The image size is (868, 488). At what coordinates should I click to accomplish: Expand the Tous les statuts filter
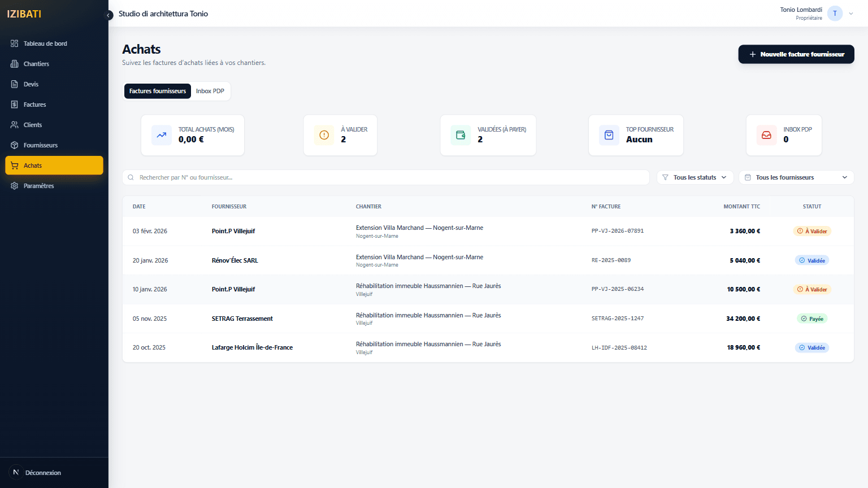[x=695, y=177]
